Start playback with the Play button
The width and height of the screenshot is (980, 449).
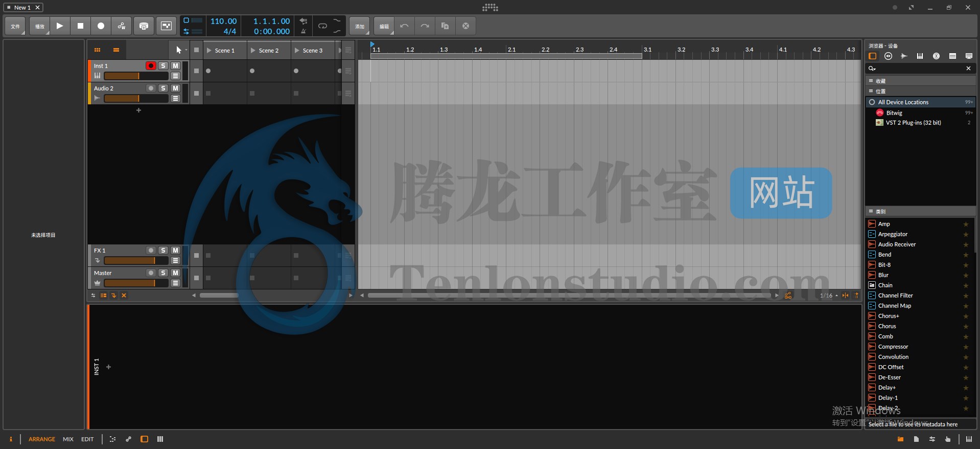(x=60, y=26)
